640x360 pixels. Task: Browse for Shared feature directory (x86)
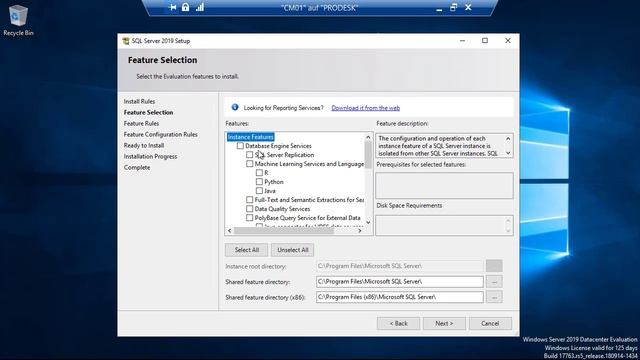point(494,297)
